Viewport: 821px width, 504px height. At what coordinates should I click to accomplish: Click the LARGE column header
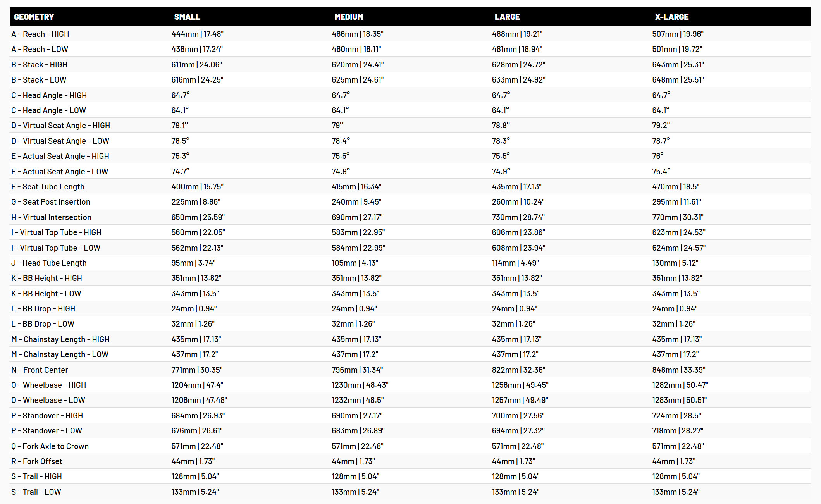coord(507,17)
